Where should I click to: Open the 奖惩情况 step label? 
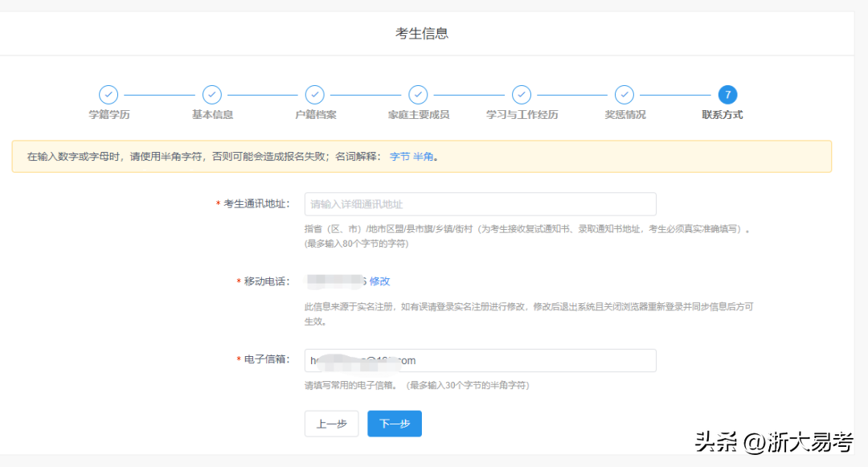pos(624,115)
